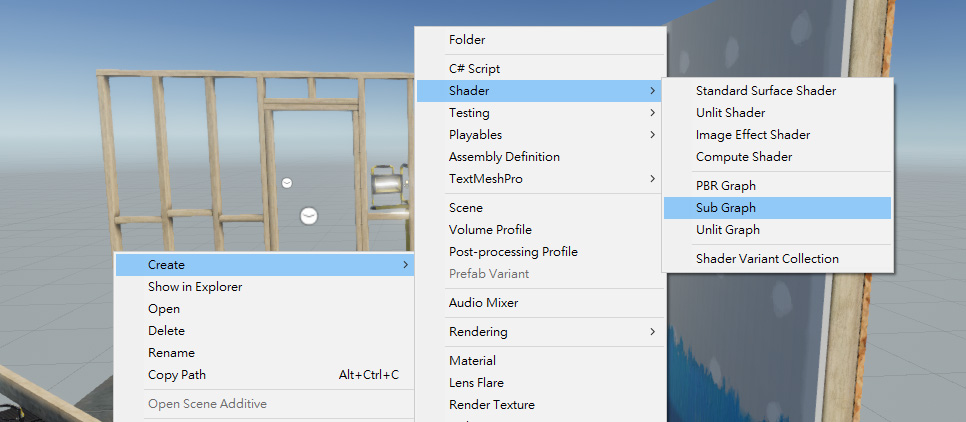Viewport: 966px width, 422px height.
Task: Create an Image Effect Shader
Action: (x=752, y=135)
